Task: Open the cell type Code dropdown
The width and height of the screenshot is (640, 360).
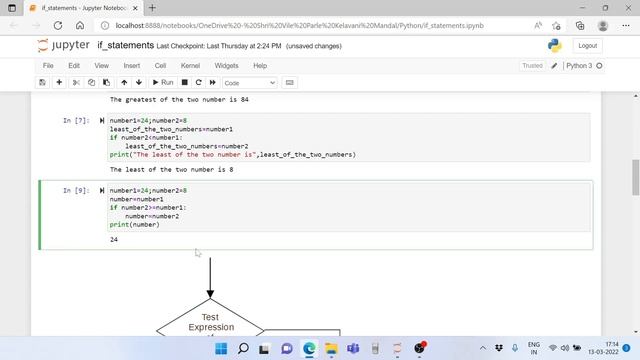Action: pos(250,83)
